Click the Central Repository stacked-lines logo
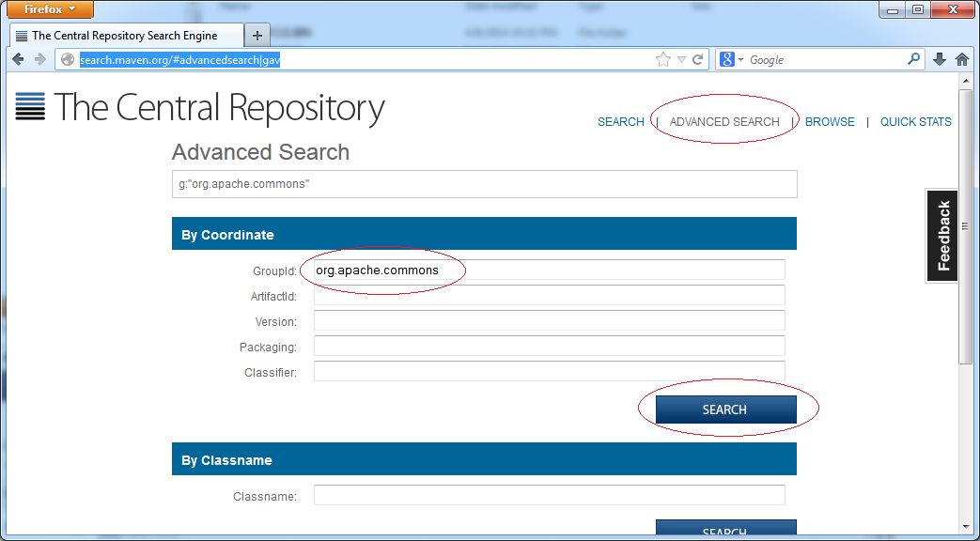Image resolution: width=980 pixels, height=541 pixels. coord(30,106)
